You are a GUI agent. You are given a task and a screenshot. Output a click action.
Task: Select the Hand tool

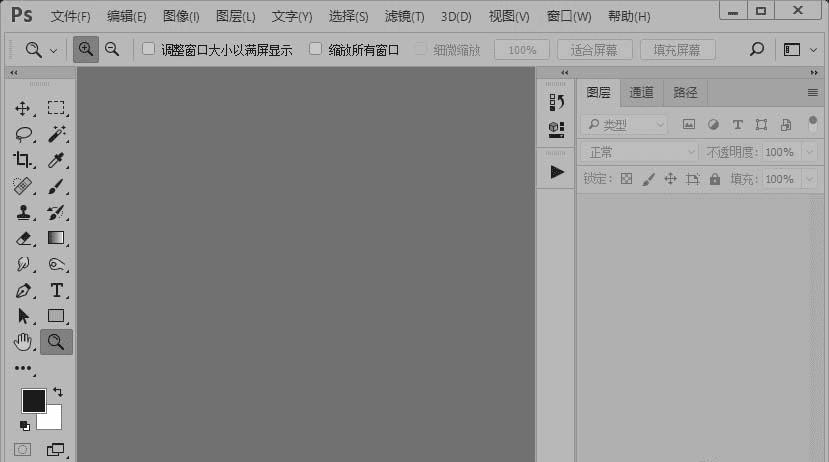point(23,342)
